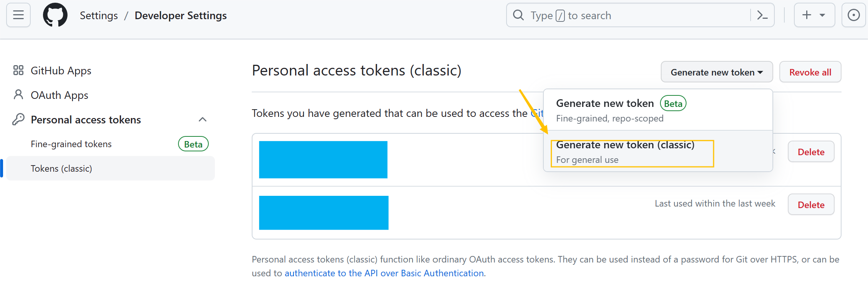Delete the token last used within the last week
The width and height of the screenshot is (868, 292).
pyautogui.click(x=811, y=204)
